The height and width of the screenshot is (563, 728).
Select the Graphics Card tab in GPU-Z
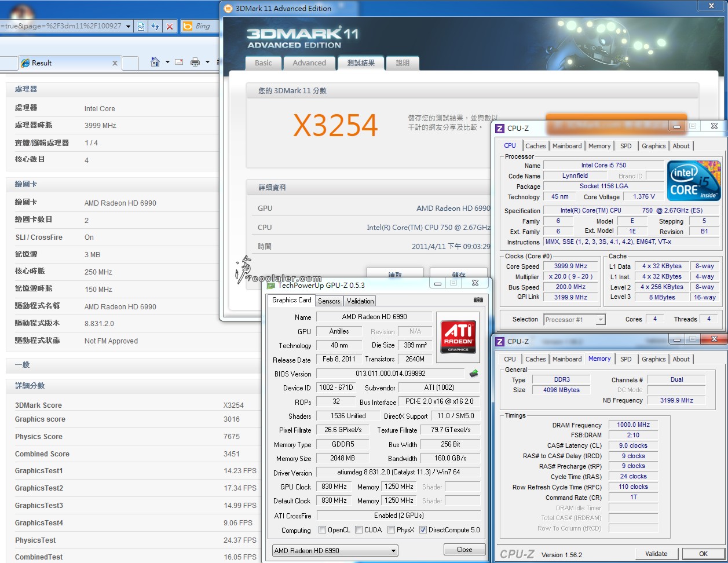292,300
